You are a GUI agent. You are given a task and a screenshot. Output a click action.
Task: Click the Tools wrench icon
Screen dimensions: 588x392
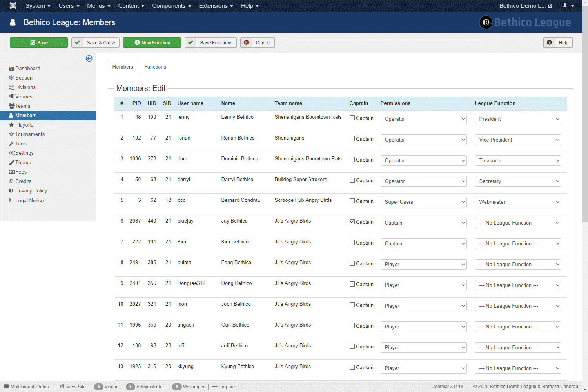11,144
